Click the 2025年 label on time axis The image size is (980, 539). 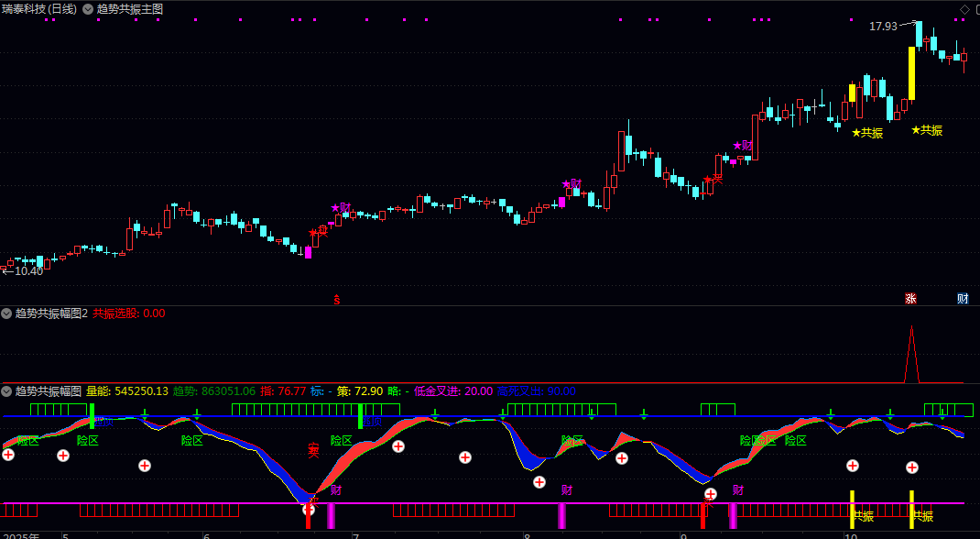click(x=19, y=536)
